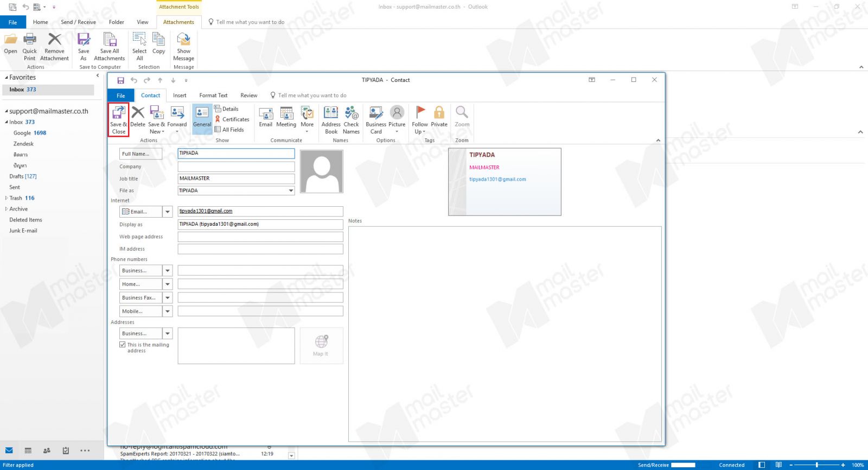
Task: Schedule a Meeting with contact
Action: [x=286, y=117]
